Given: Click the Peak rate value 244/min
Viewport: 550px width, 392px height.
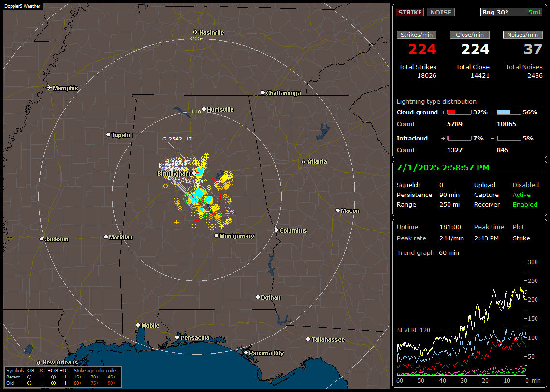Looking at the screenshot, I should point(451,238).
